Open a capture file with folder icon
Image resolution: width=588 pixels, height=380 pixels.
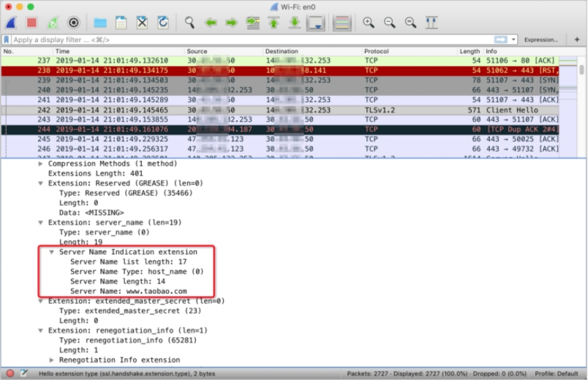pyautogui.click(x=100, y=23)
